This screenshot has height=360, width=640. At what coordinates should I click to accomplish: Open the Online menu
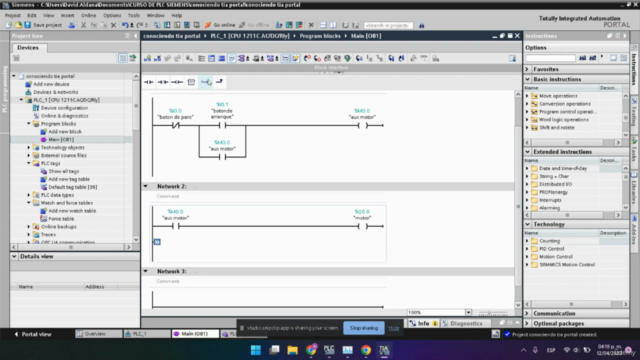pyautogui.click(x=88, y=15)
